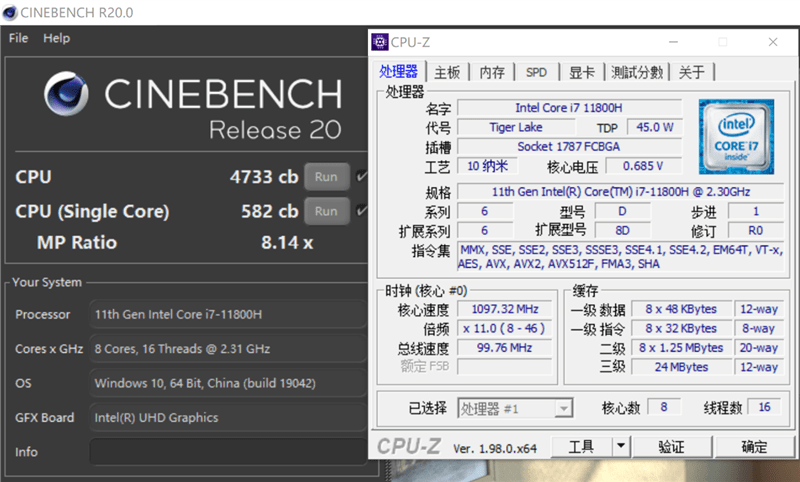Click the 工具 button in CPU-Z
The height and width of the screenshot is (482, 800).
pos(582,447)
